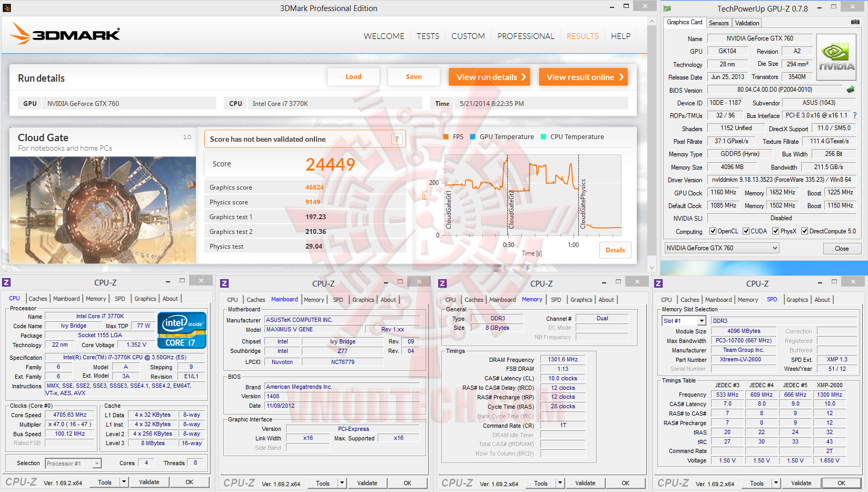Click the 3DMARK logo in the header
This screenshot has width=868, height=492.
click(65, 34)
